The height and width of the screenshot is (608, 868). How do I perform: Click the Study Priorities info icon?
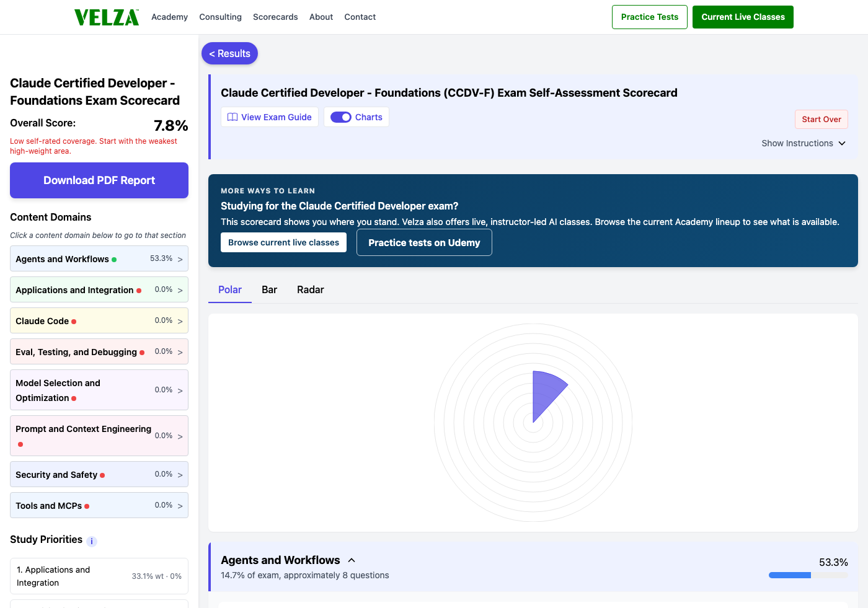click(92, 541)
